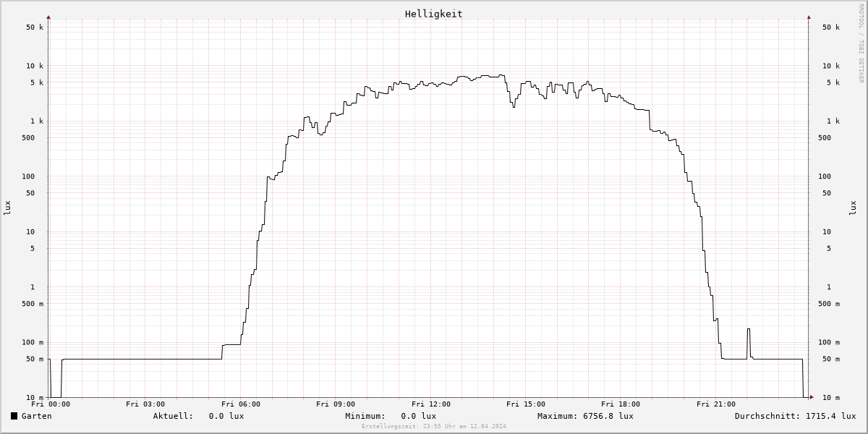Click the Fri 18:00 x-axis label
The width and height of the screenshot is (868, 434).
pyautogui.click(x=621, y=404)
